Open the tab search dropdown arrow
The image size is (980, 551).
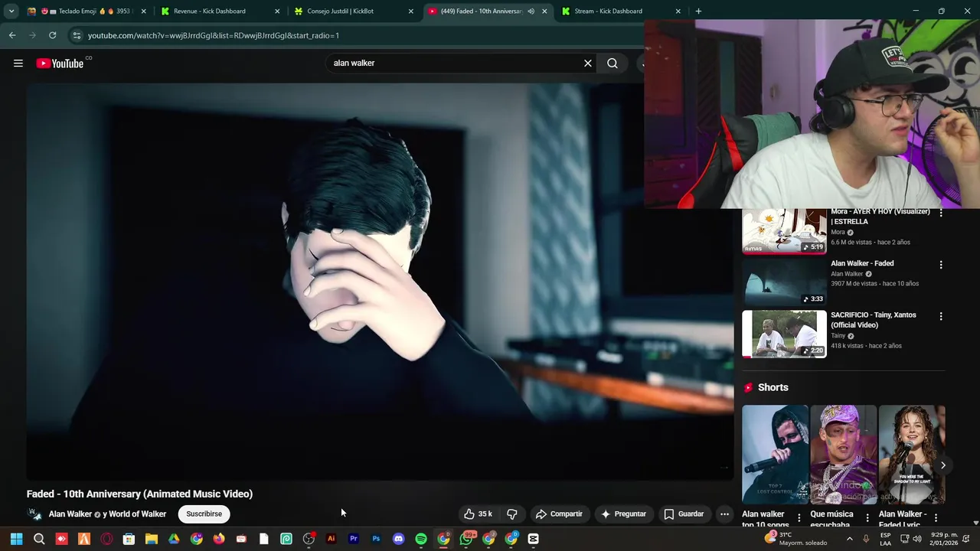click(11, 11)
